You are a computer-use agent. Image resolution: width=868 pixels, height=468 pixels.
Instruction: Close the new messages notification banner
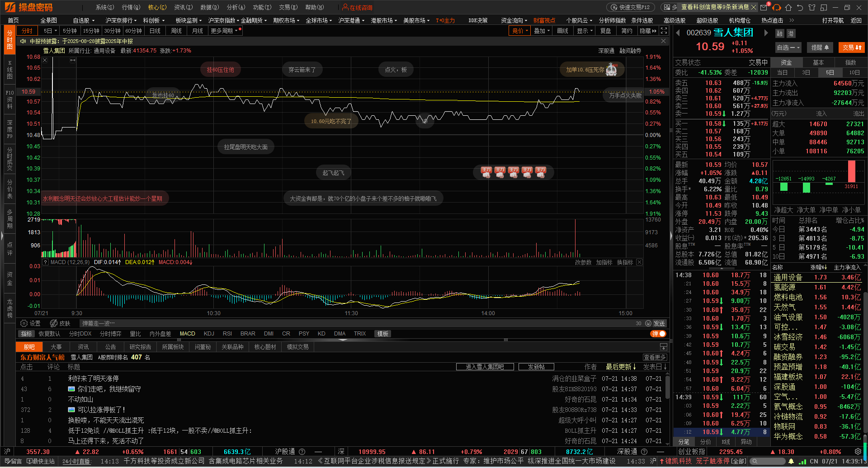[754, 7]
